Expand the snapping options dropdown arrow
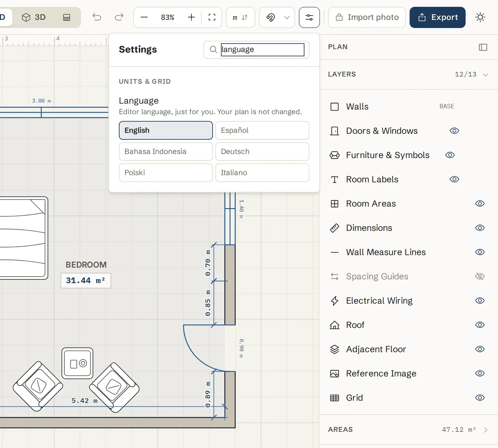 click(287, 17)
